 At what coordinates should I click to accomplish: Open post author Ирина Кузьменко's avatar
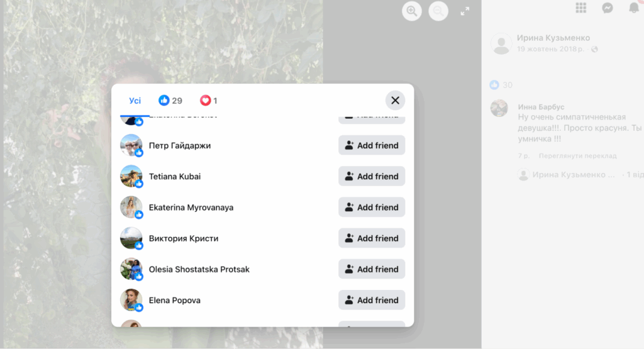501,43
